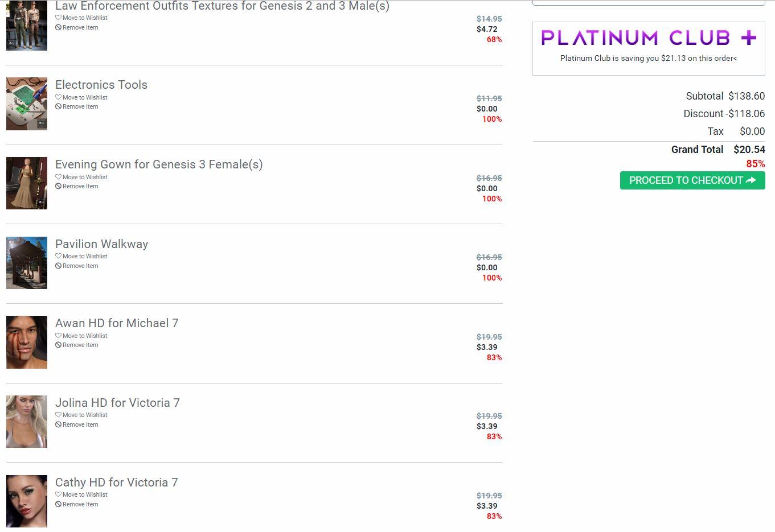Click heart icon next to Pavilion Walkway
The width and height of the screenshot is (775, 532).
tap(58, 256)
